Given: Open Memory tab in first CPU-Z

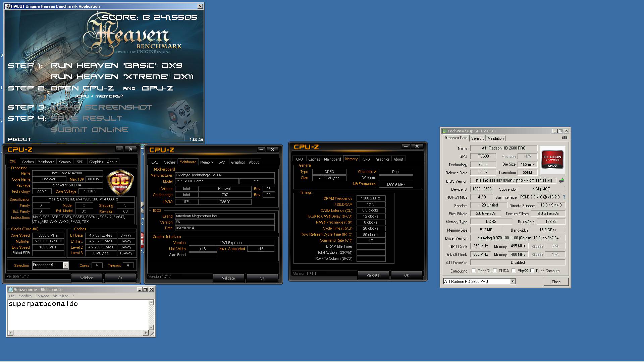Looking at the screenshot, I should click(x=65, y=162).
